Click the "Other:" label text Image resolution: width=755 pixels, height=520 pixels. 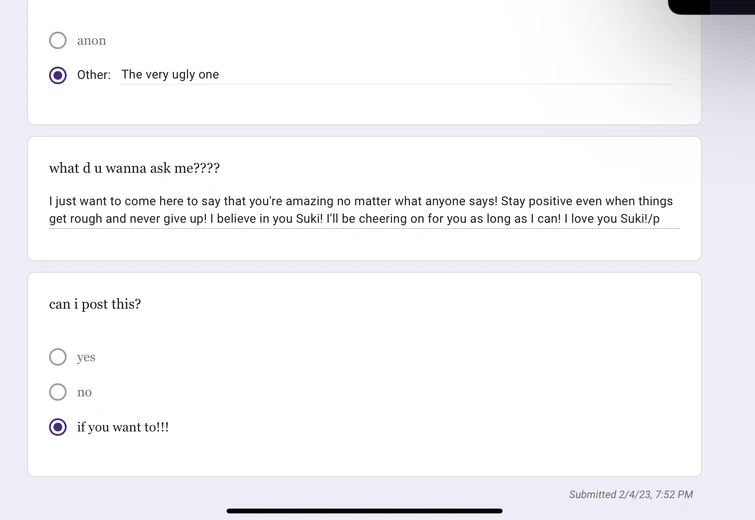tap(94, 75)
